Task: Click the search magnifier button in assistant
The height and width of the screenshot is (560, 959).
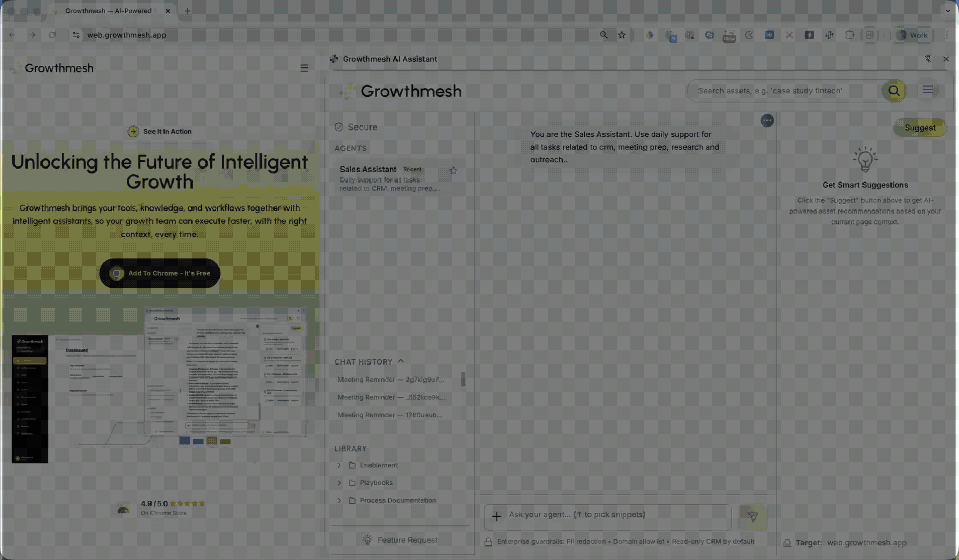Action: point(894,91)
